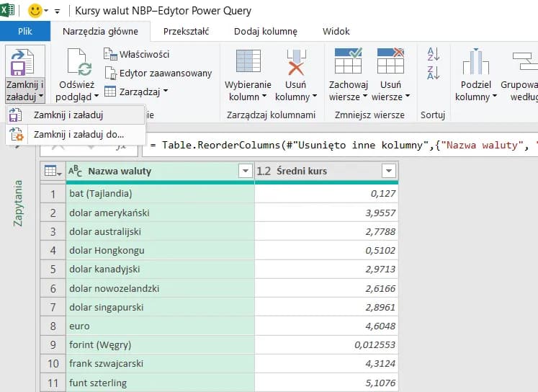The width and height of the screenshot is (538, 392).
Task: Click the Podziel kolumny icon
Action: coord(476,63)
